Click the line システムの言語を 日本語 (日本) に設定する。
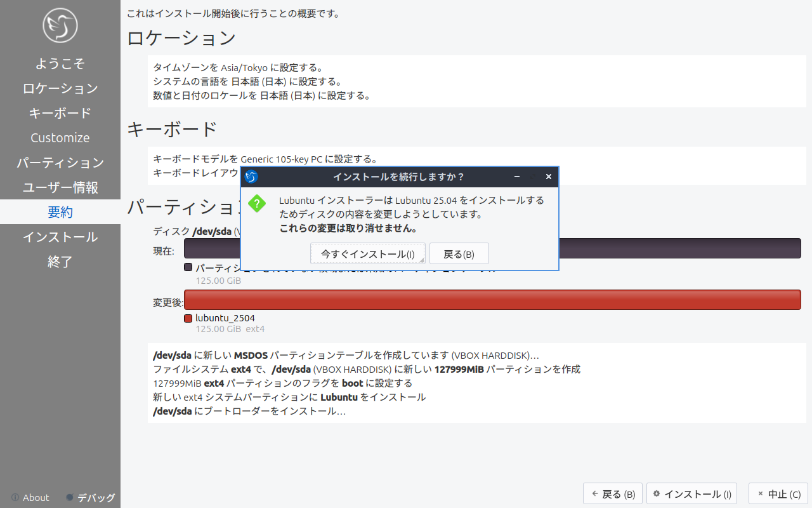The image size is (812, 508). [x=248, y=81]
